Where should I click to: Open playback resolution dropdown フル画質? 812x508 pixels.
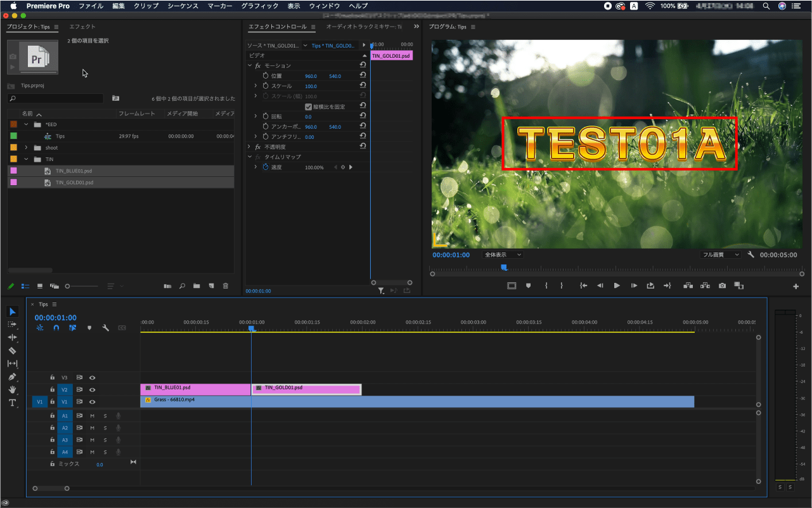[721, 254]
